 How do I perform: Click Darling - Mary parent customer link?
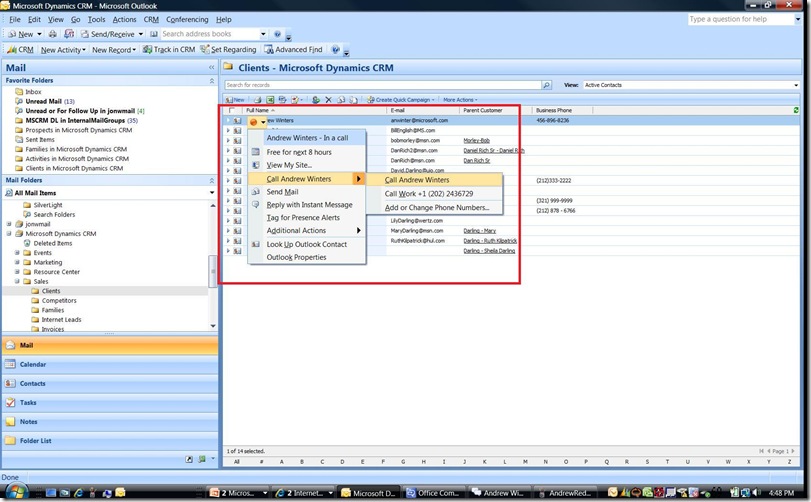tap(479, 231)
